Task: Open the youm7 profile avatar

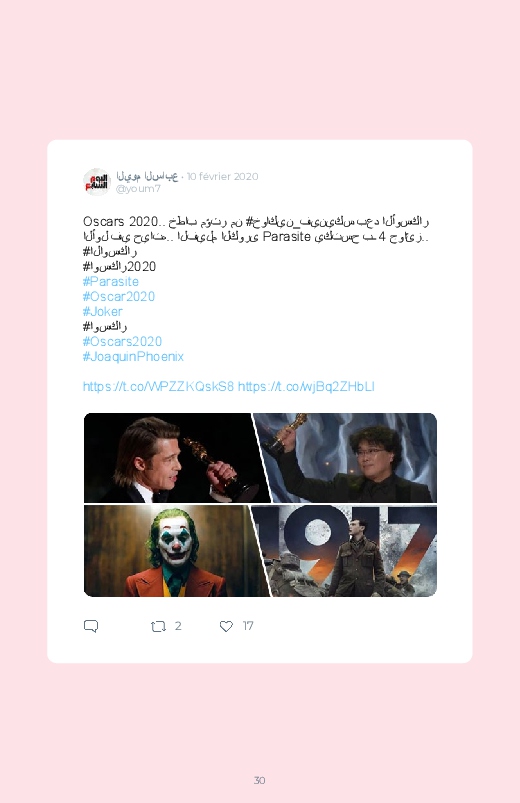Action: tap(97, 182)
